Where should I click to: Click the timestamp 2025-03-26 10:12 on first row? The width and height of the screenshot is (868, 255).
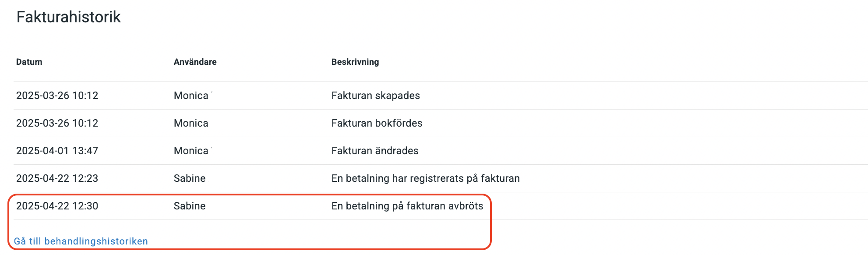point(57,96)
